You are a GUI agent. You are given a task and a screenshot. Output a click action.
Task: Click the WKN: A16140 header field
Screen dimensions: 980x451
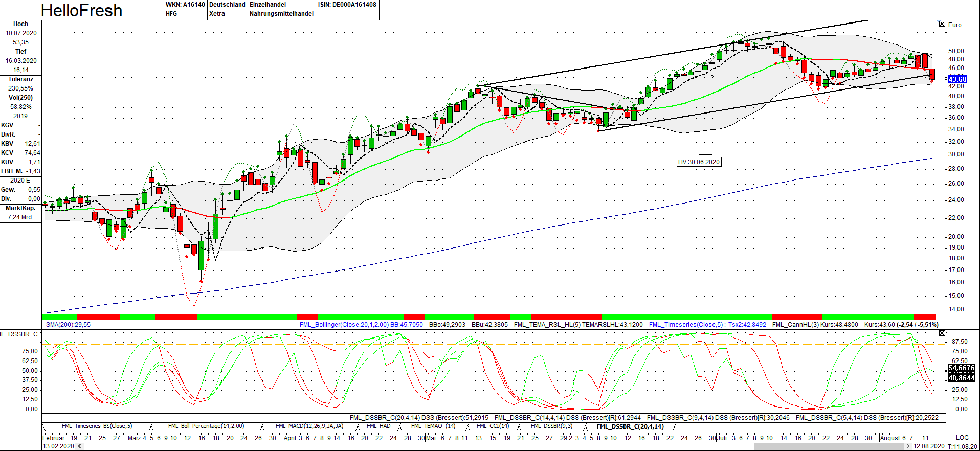185,5
